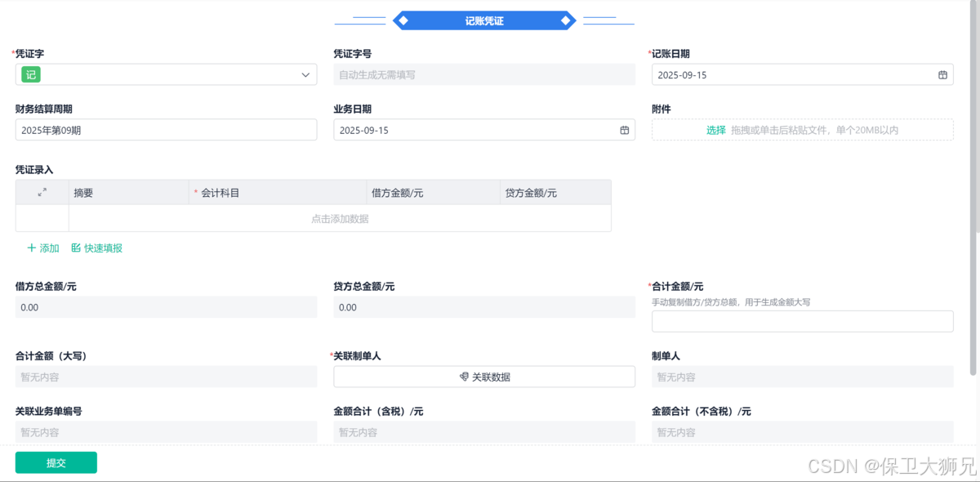This screenshot has height=482, width=980.
Task: Click the 借方总金额/元 value 0.00
Action: click(x=166, y=307)
